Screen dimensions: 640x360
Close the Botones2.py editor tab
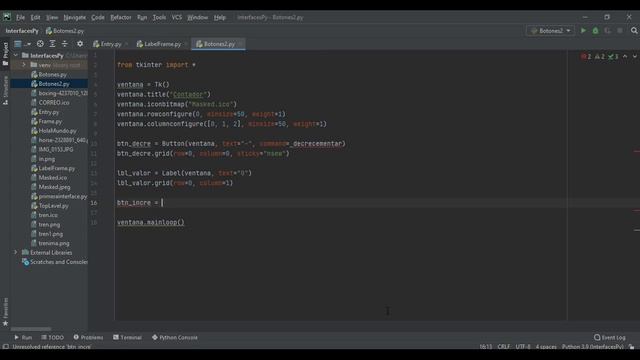240,44
